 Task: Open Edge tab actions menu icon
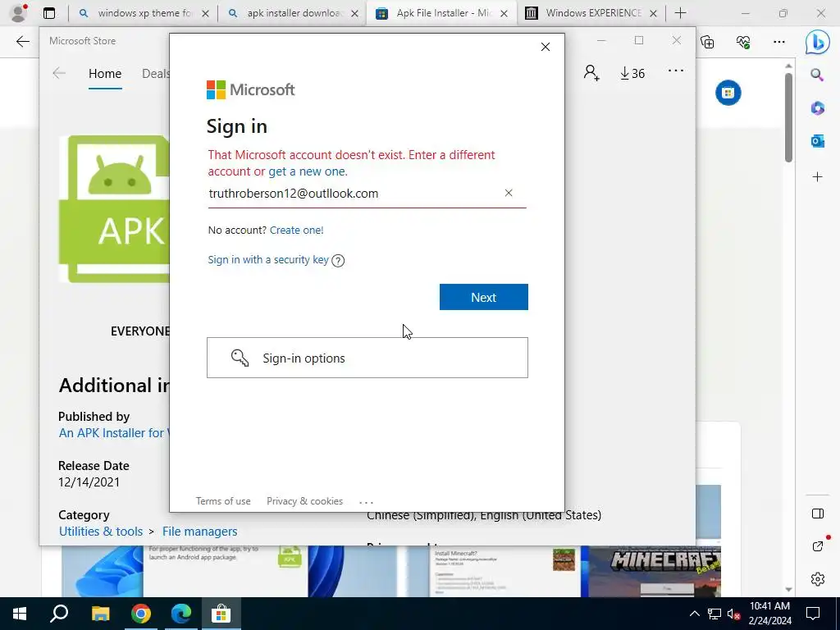48,13
